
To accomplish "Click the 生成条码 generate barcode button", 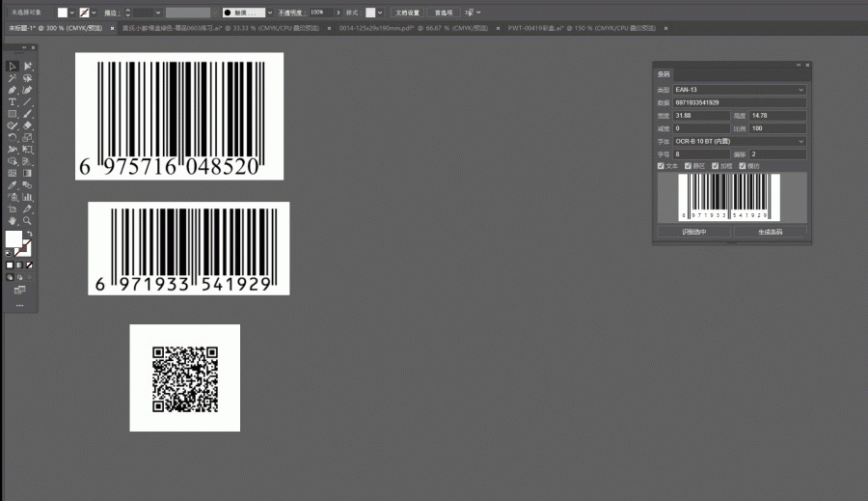I will pos(770,232).
